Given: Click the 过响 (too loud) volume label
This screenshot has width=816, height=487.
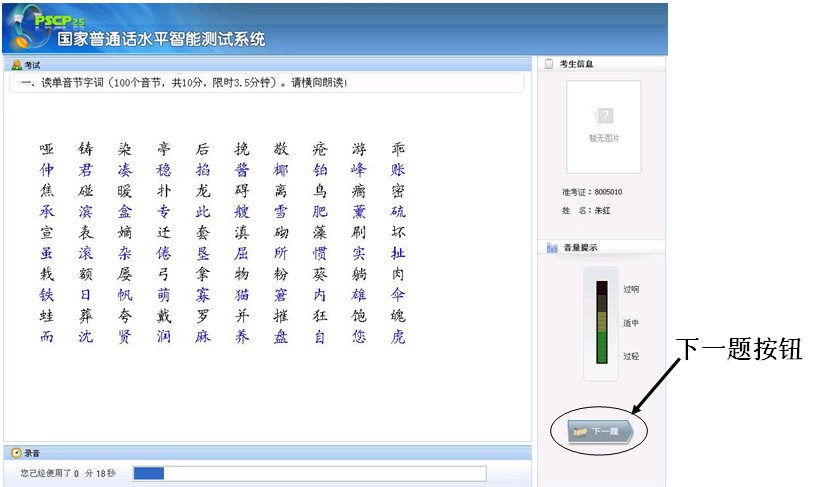Looking at the screenshot, I should pos(631,290).
